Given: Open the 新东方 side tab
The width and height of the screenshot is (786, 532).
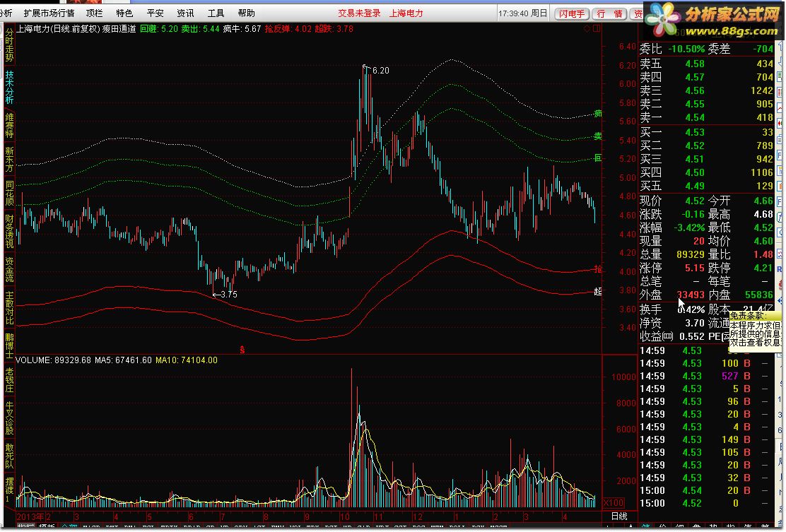Looking at the screenshot, I should (x=9, y=159).
